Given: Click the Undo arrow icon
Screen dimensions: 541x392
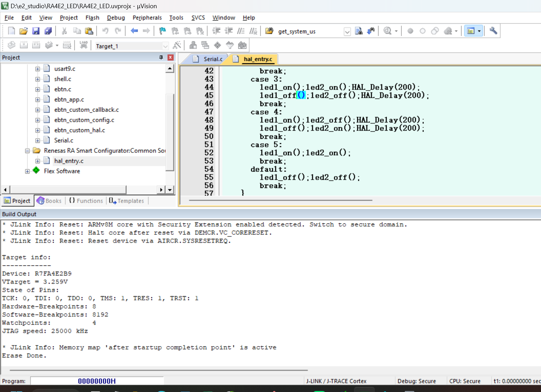Looking at the screenshot, I should [x=106, y=31].
